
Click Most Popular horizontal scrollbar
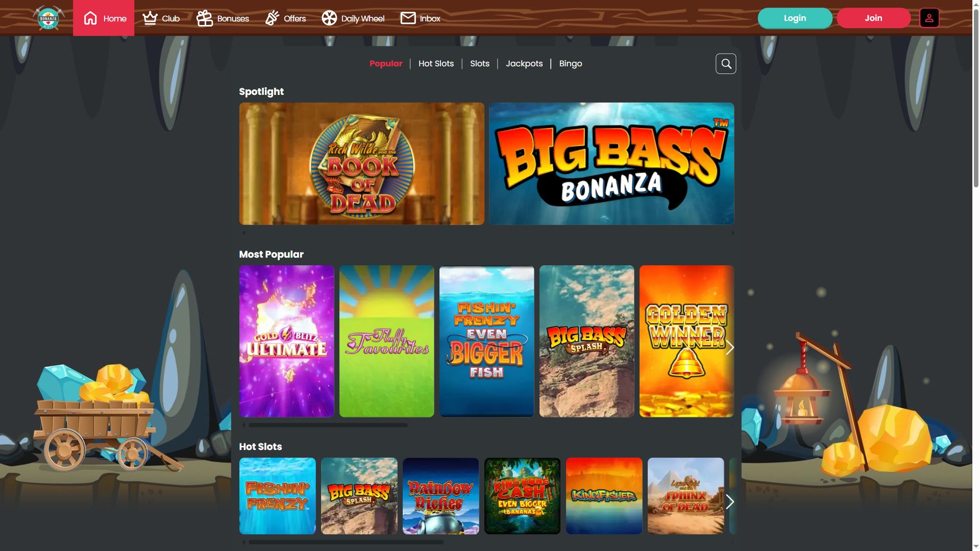click(x=328, y=425)
